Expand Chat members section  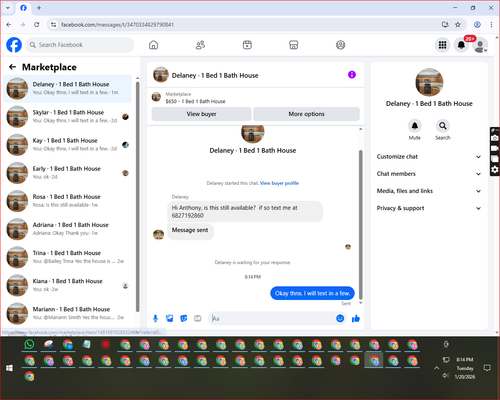point(429,174)
